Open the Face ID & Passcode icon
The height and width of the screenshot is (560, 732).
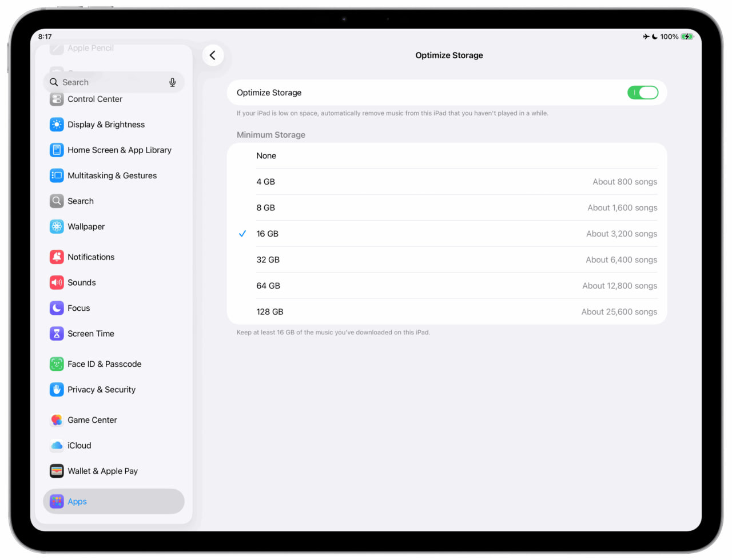coord(57,364)
